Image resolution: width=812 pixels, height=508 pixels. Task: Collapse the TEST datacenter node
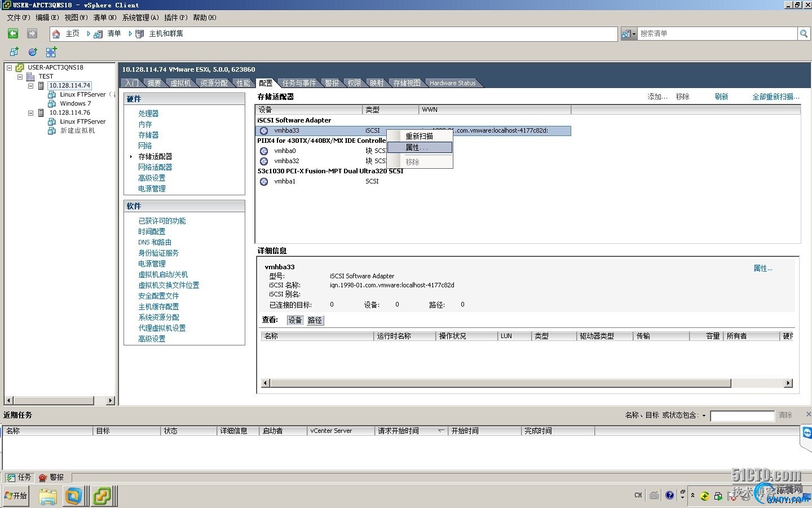click(x=20, y=77)
